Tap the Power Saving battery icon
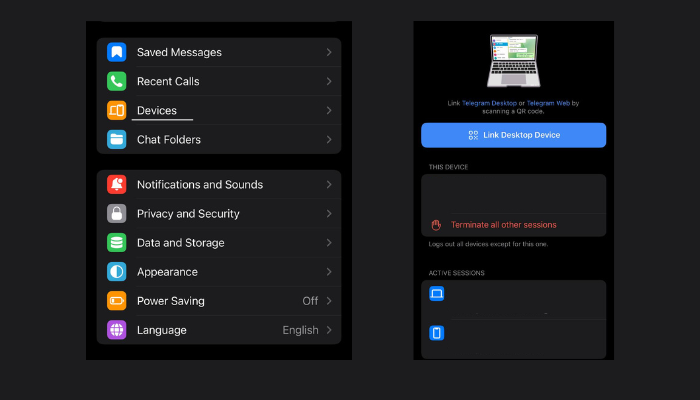This screenshot has height=400, width=700. (117, 301)
